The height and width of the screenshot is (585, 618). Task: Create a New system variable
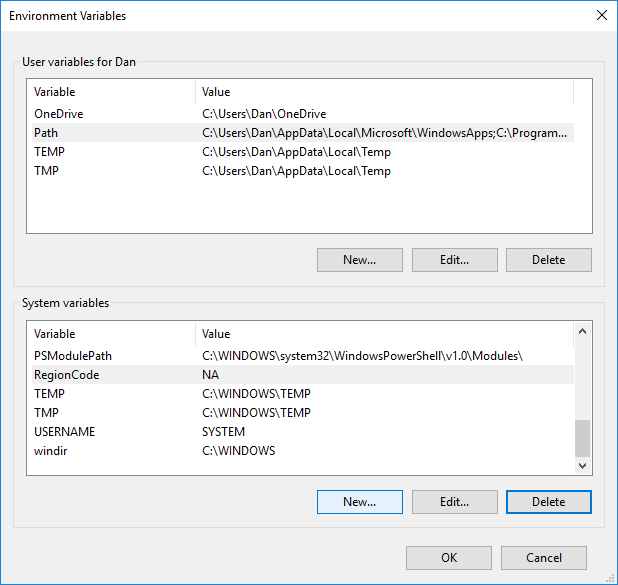coord(359,502)
